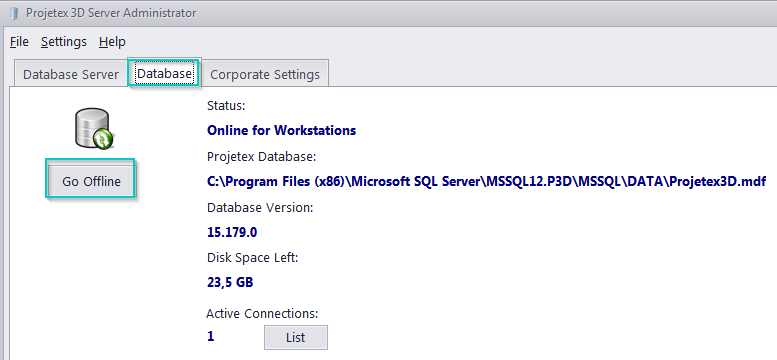Click the Status: label

coord(226,106)
